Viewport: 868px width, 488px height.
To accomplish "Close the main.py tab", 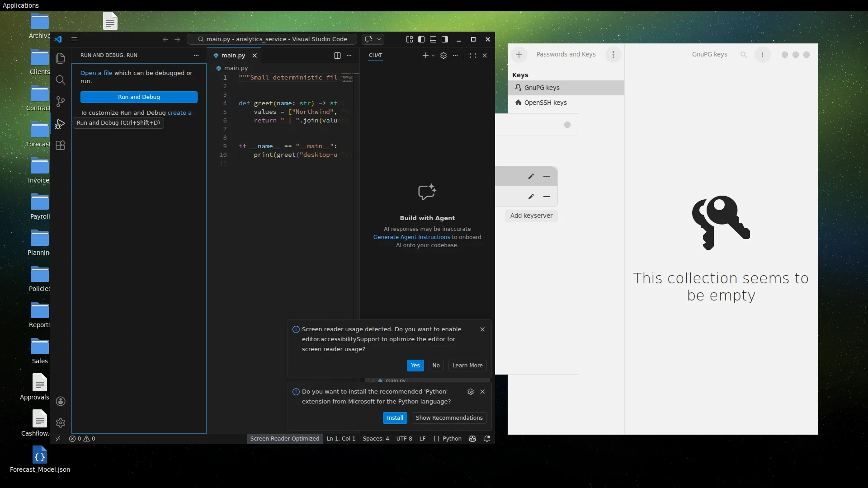I will coord(255,56).
